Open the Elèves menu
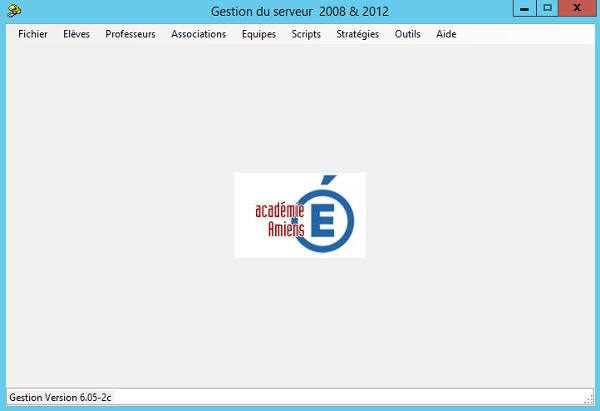 click(x=76, y=34)
